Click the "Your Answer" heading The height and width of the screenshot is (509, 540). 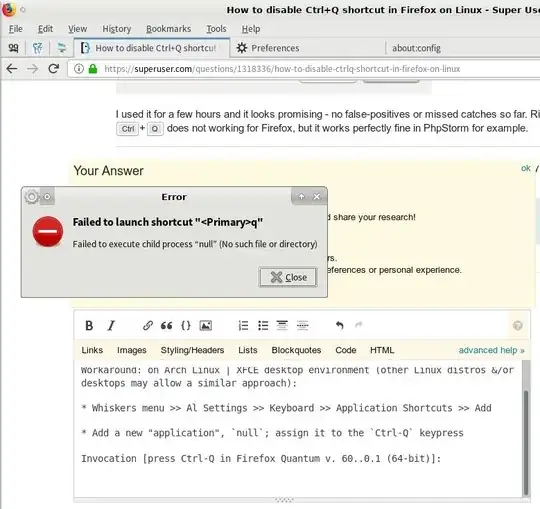pyautogui.click(x=108, y=171)
